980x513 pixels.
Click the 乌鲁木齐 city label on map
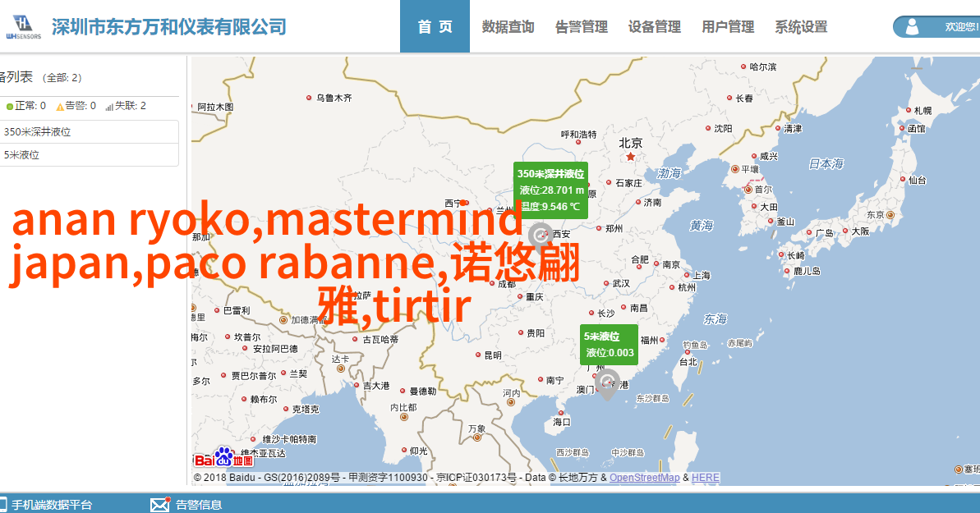click(x=334, y=98)
